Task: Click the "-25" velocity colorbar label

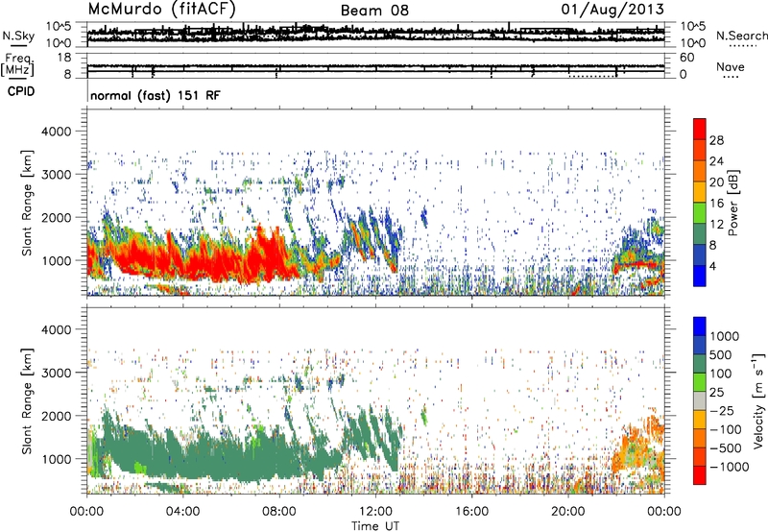Action: tap(722, 411)
